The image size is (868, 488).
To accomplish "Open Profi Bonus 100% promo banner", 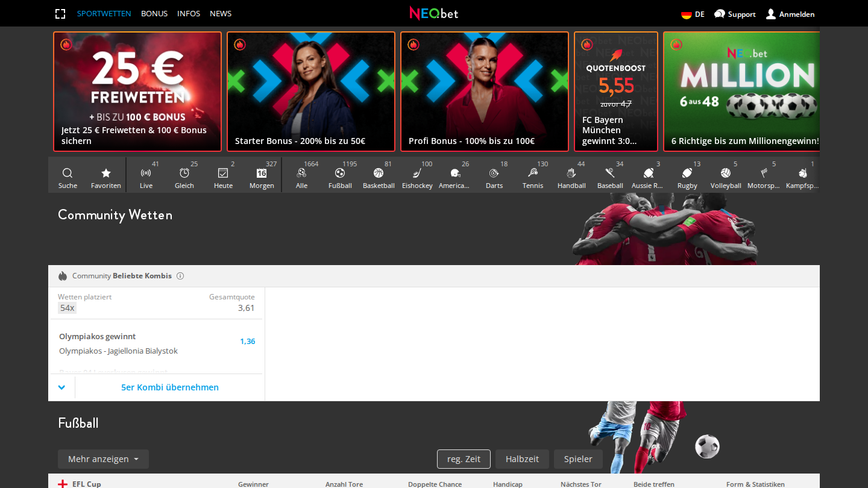I will [485, 92].
